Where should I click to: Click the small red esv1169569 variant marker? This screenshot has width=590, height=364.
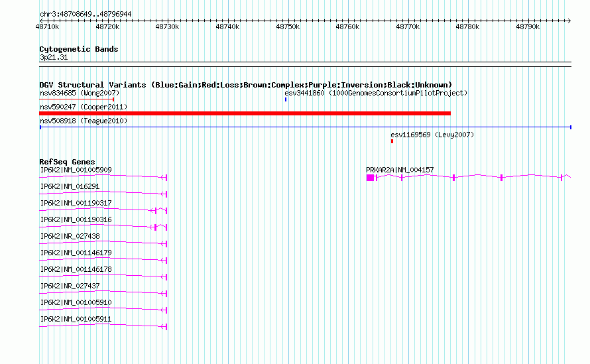392,141
